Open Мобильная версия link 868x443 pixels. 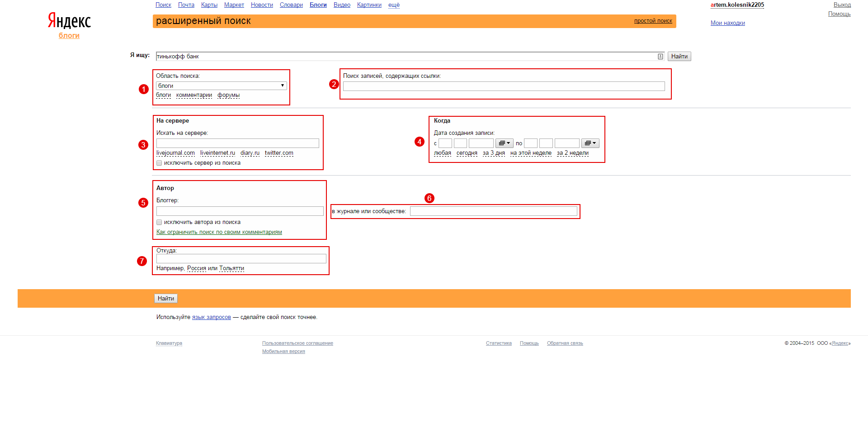point(283,352)
